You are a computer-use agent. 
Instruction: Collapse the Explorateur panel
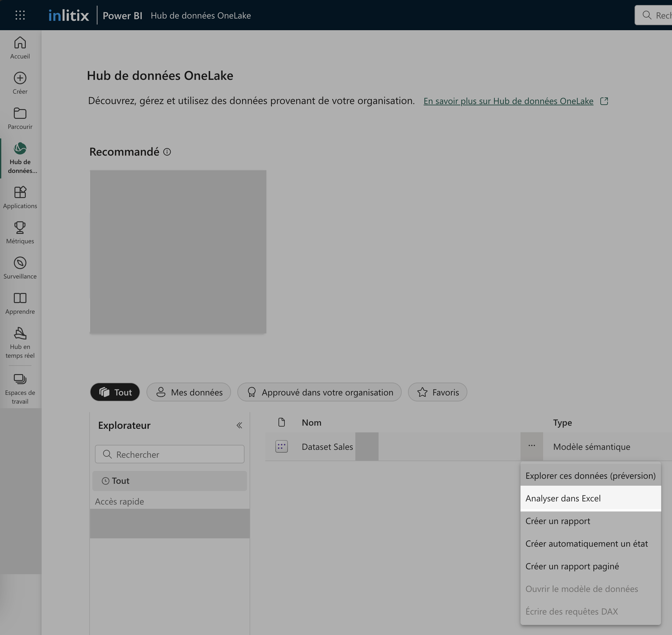click(x=239, y=425)
